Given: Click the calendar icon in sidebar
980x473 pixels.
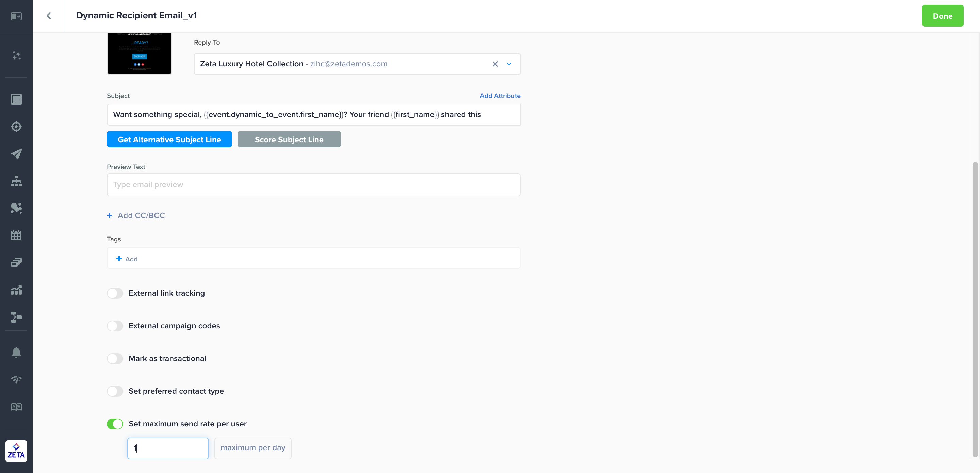Looking at the screenshot, I should pyautogui.click(x=16, y=235).
